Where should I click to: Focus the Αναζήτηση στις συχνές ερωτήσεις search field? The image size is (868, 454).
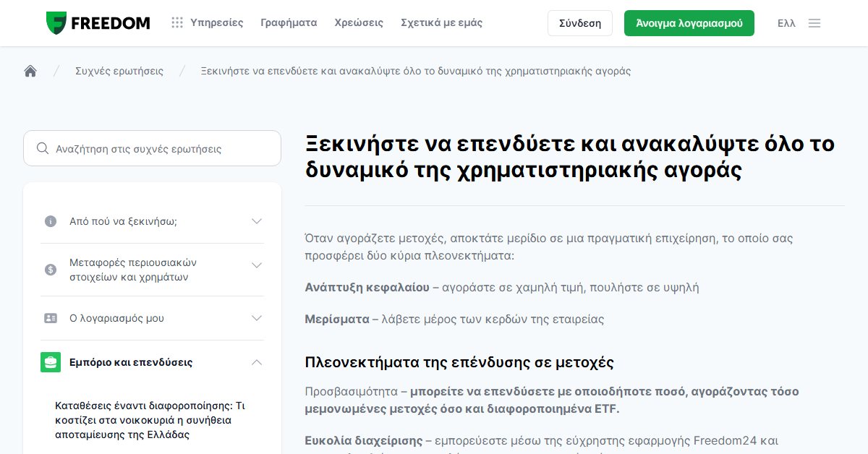coord(152,148)
